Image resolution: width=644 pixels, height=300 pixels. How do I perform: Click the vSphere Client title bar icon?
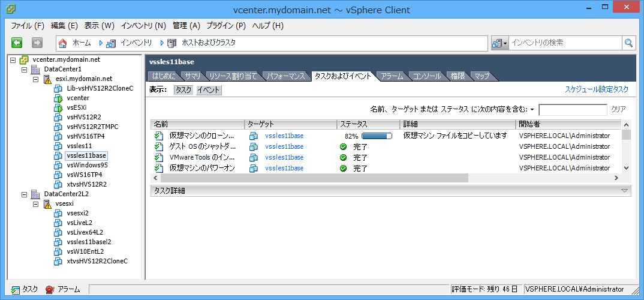11,10
